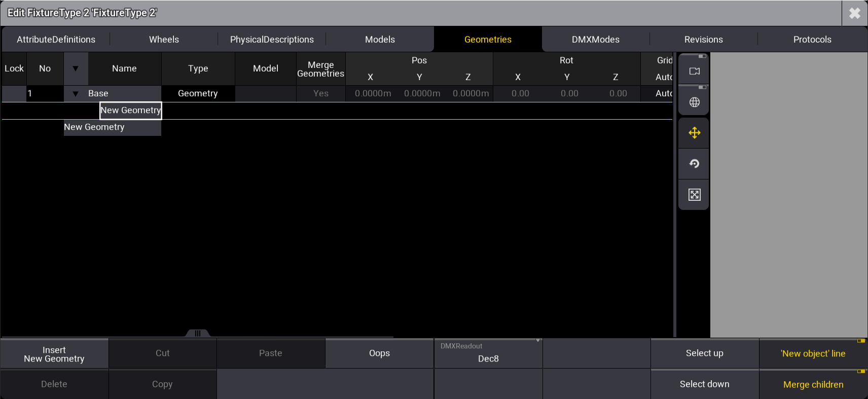Close the Edit FixtureType dialog
The width and height of the screenshot is (868, 399).
(x=854, y=13)
